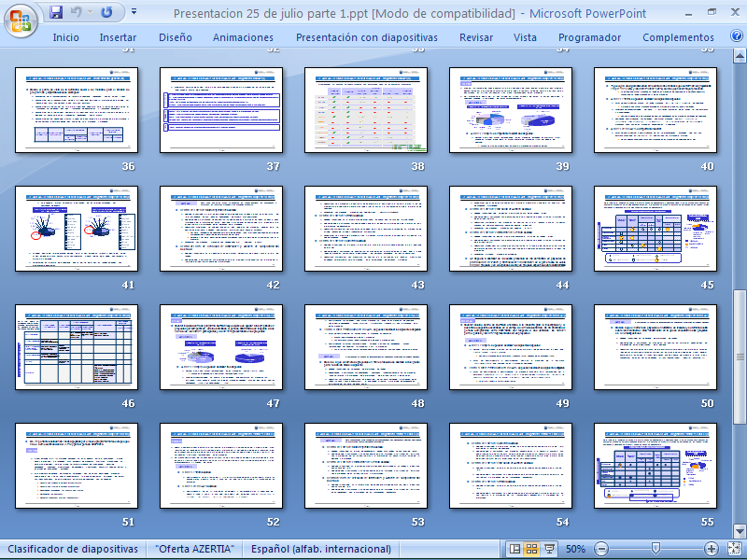Select slide 37 thumbnail
This screenshot has height=560, width=747.
point(221,110)
